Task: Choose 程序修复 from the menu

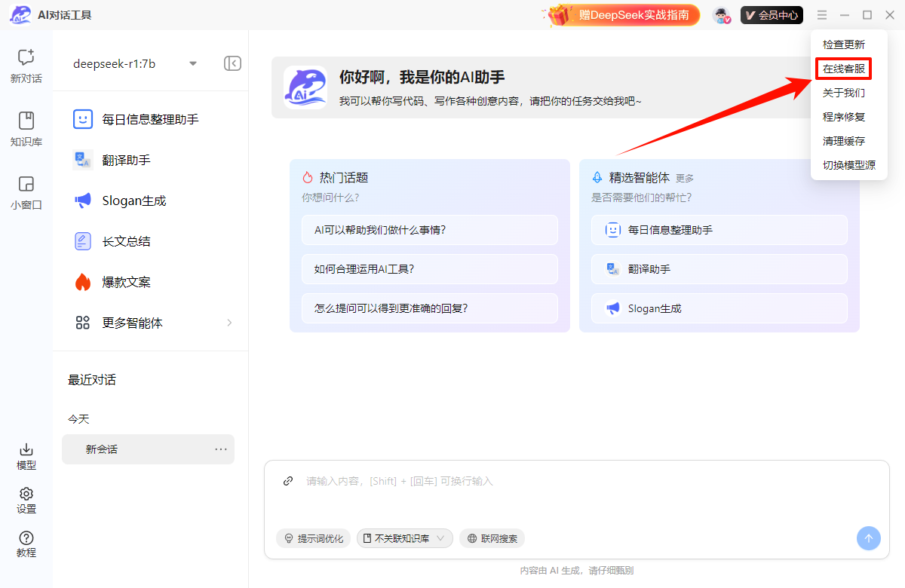Action: tap(844, 117)
